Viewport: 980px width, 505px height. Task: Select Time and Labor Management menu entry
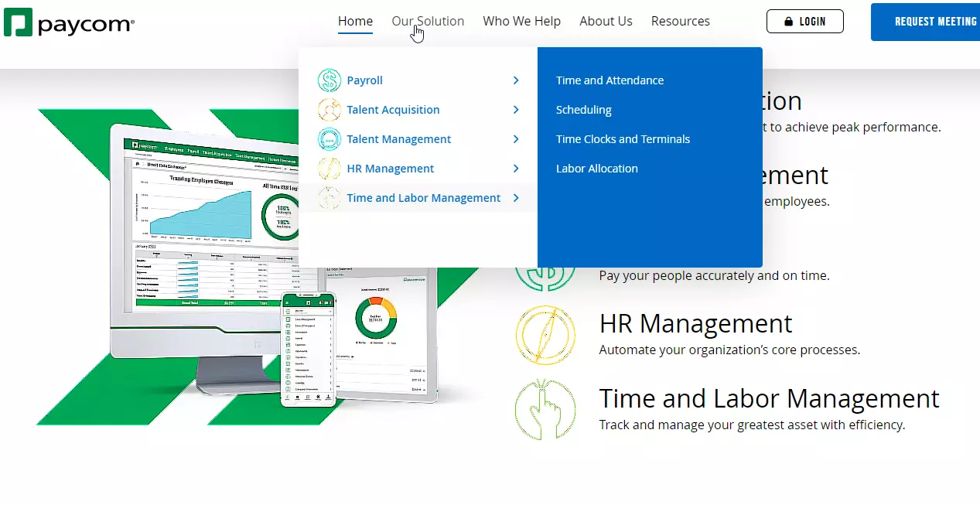(424, 198)
